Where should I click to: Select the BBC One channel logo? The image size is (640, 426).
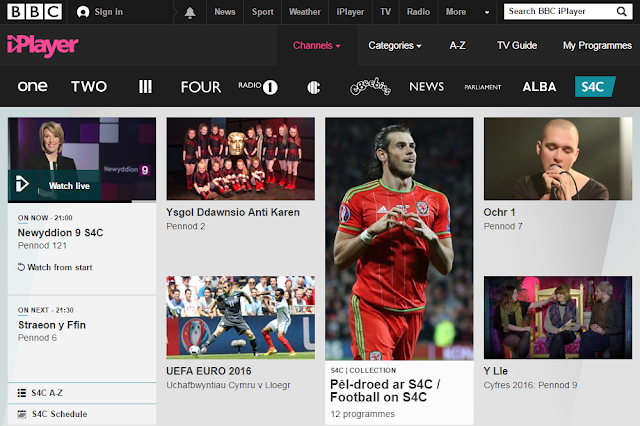point(32,86)
